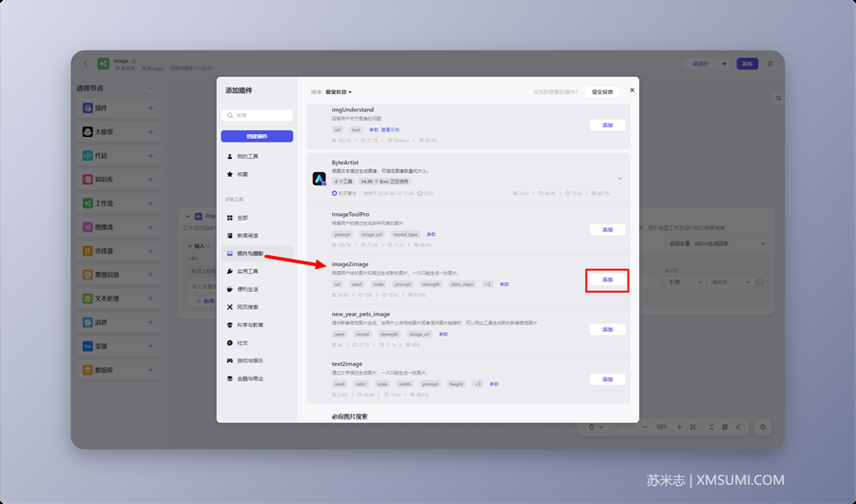Add a 数据库 node with plus
Viewport: 856px width, 504px height.
coord(150,370)
